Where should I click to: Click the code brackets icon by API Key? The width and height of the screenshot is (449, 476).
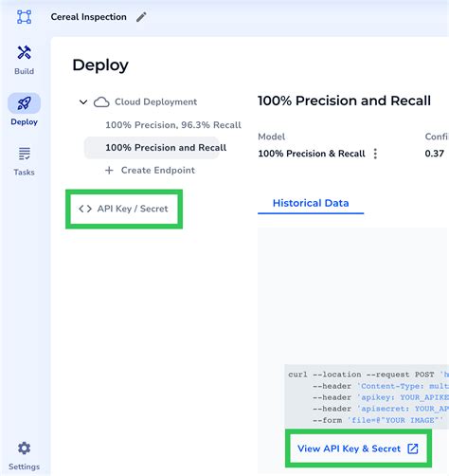(x=85, y=209)
